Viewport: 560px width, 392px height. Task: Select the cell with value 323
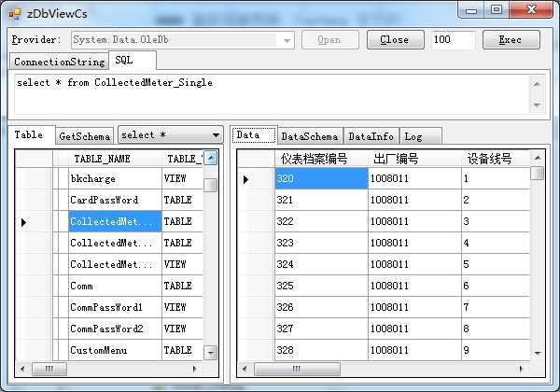point(321,243)
